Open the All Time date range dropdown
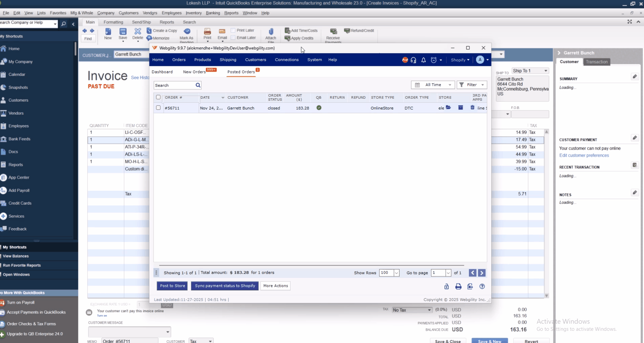 click(433, 85)
